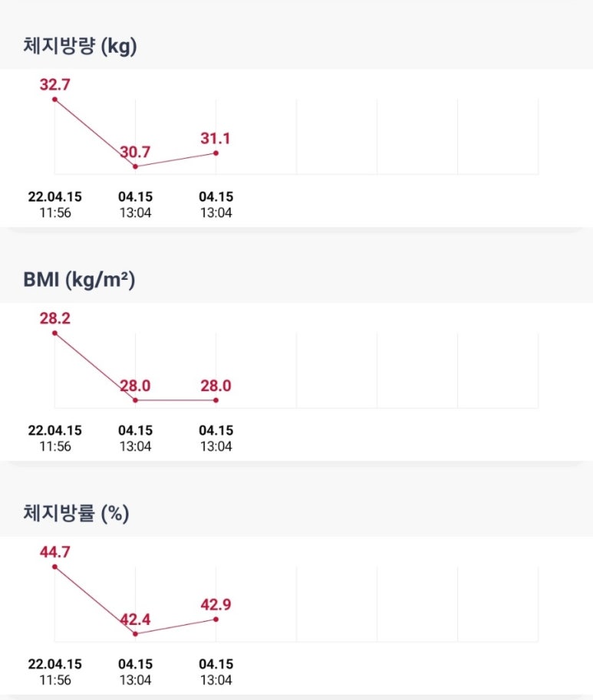Click the 42.9 value label in 체지방률 chart
Screen dimensions: 593x700
pyautogui.click(x=216, y=604)
